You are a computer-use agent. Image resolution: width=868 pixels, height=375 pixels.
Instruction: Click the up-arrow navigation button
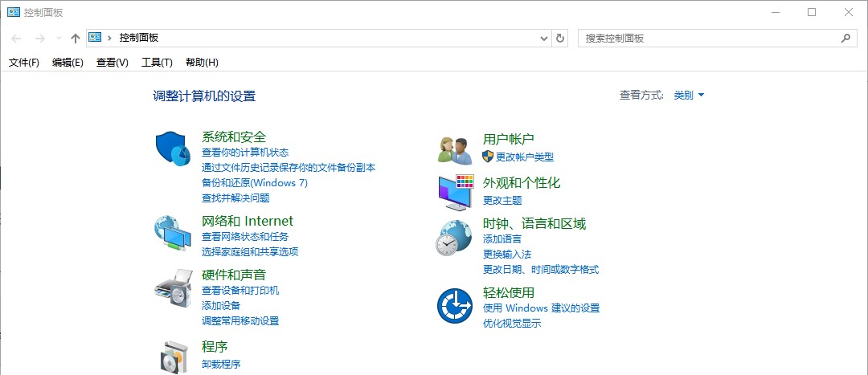76,39
